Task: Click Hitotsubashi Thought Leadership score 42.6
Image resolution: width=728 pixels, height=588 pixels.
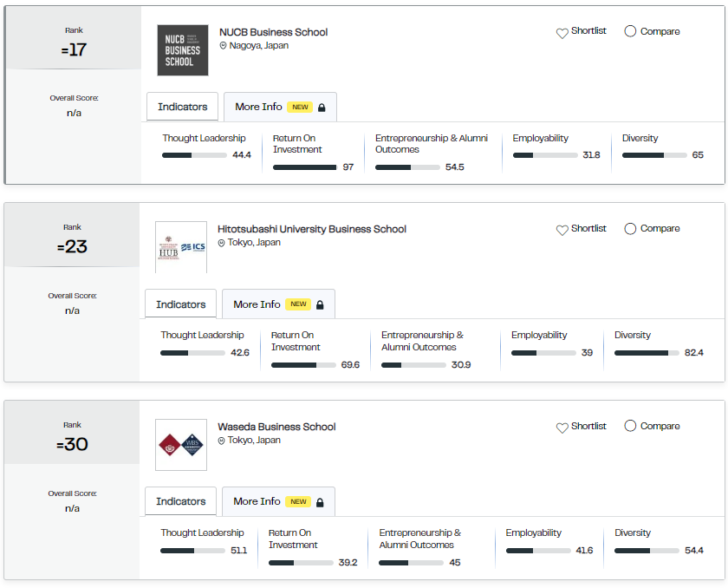Action: (x=240, y=353)
